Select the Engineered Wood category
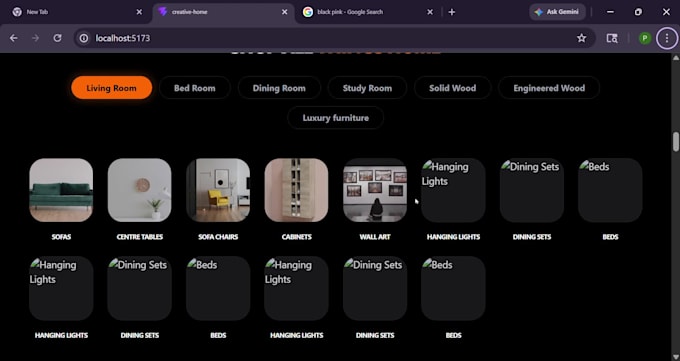The image size is (680, 361). [549, 88]
